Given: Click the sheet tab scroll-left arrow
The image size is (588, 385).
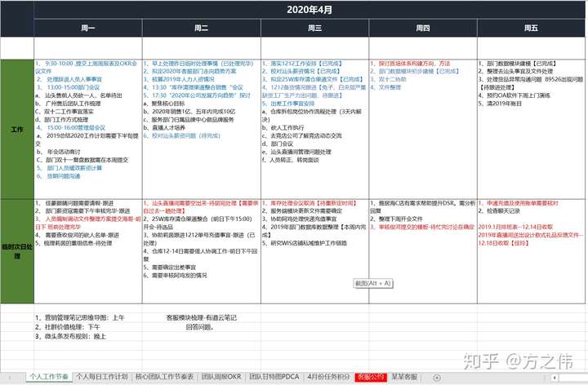Looking at the screenshot, I should click(10, 378).
